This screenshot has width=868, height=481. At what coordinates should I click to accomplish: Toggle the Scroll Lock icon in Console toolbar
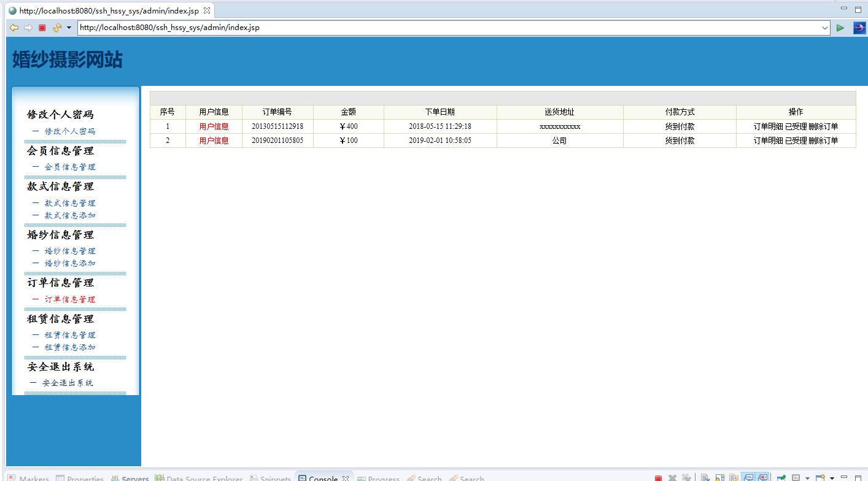coord(719,477)
